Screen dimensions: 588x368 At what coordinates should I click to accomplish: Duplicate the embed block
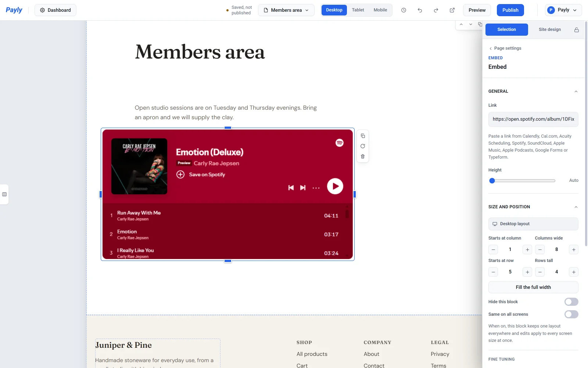[363, 136]
